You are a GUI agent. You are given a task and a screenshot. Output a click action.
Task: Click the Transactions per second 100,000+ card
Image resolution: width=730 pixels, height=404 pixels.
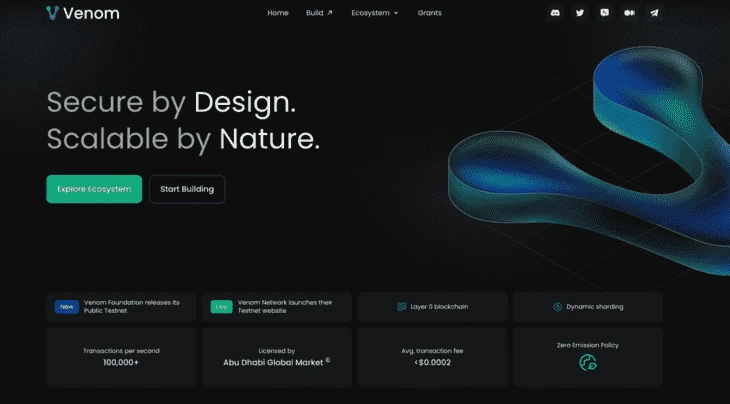[x=122, y=357]
